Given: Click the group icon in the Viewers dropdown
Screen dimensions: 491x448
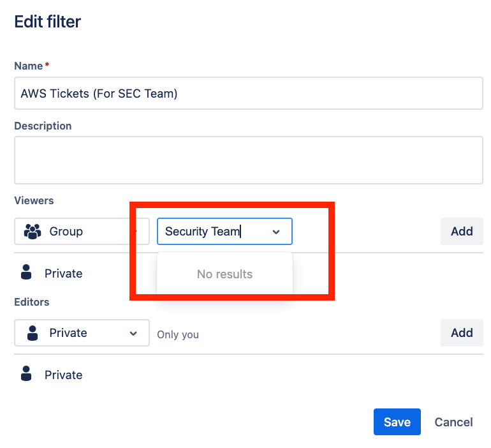Looking at the screenshot, I should [x=32, y=232].
